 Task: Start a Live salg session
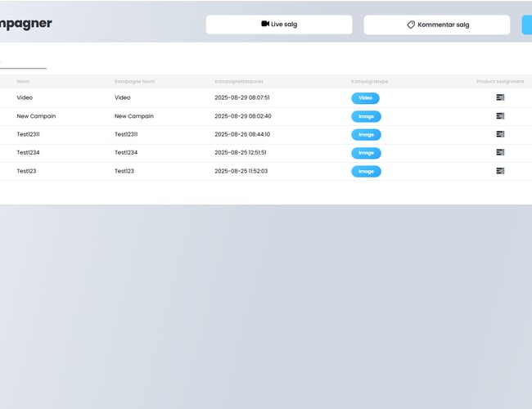tap(278, 25)
